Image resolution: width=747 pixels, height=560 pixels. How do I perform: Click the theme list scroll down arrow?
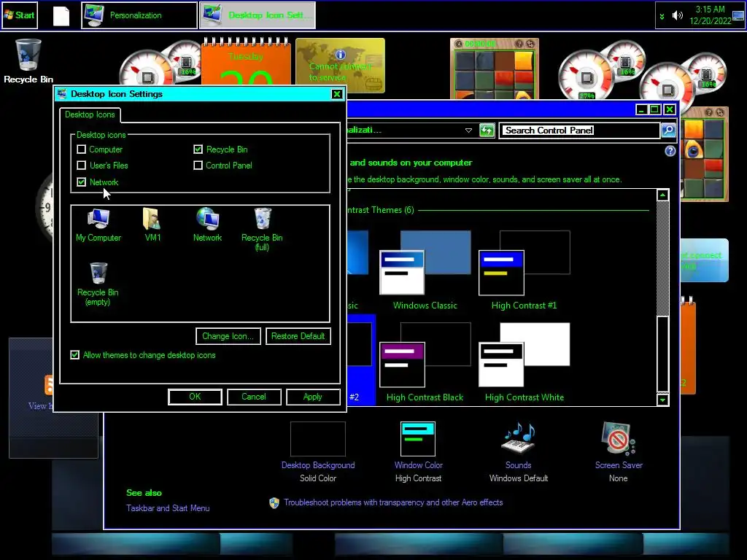pos(662,400)
